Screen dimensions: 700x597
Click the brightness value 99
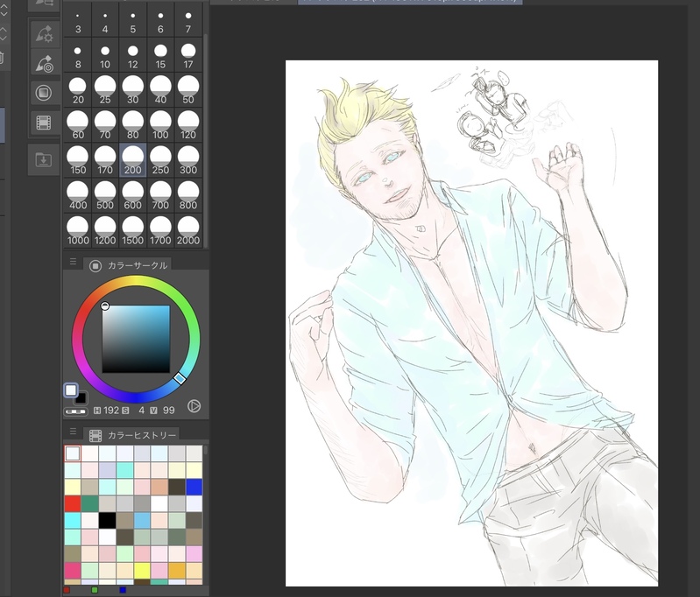click(169, 410)
